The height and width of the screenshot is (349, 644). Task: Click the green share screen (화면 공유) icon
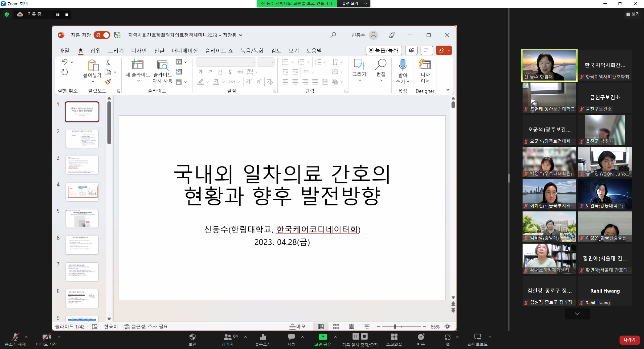tap(322, 337)
